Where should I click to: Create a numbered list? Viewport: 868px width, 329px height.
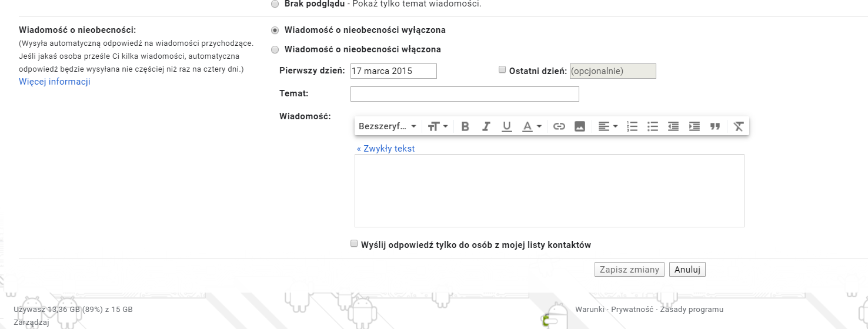click(632, 126)
